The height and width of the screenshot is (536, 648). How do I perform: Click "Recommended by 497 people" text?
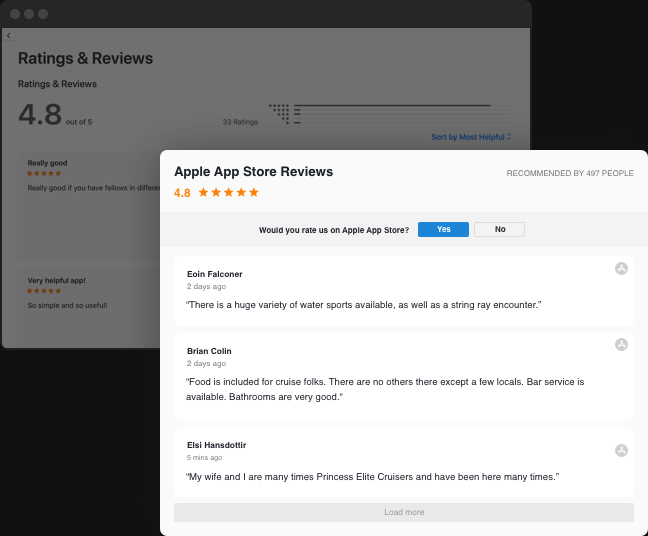pos(570,173)
